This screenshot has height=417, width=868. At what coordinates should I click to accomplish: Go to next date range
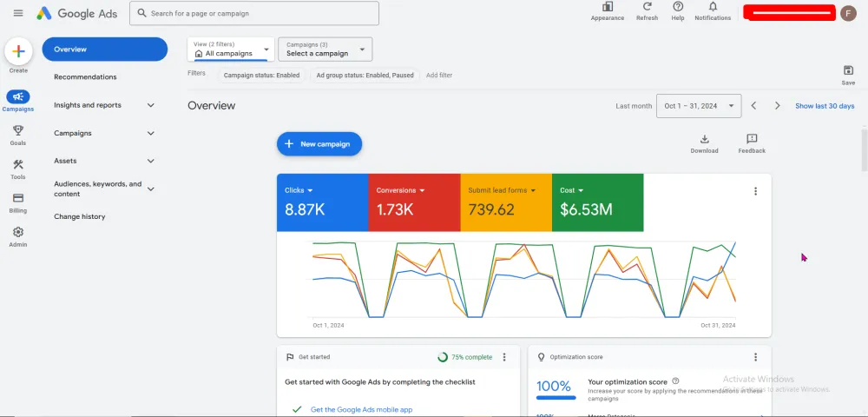tap(777, 106)
